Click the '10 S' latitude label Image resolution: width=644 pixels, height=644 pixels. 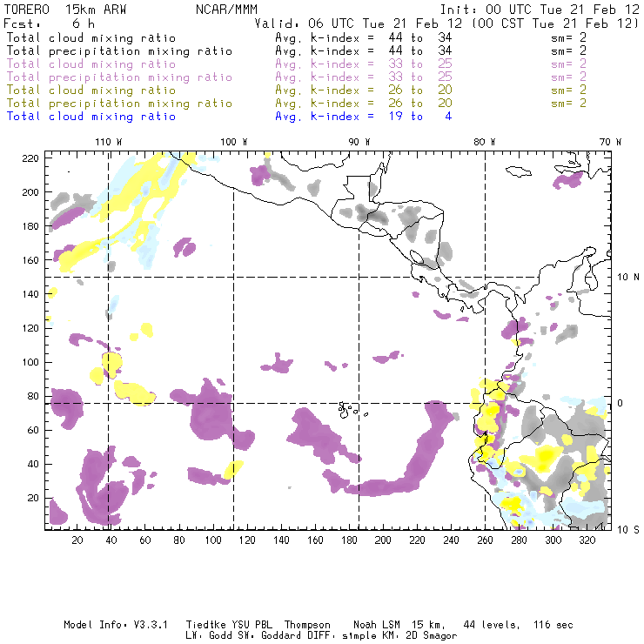point(628,530)
